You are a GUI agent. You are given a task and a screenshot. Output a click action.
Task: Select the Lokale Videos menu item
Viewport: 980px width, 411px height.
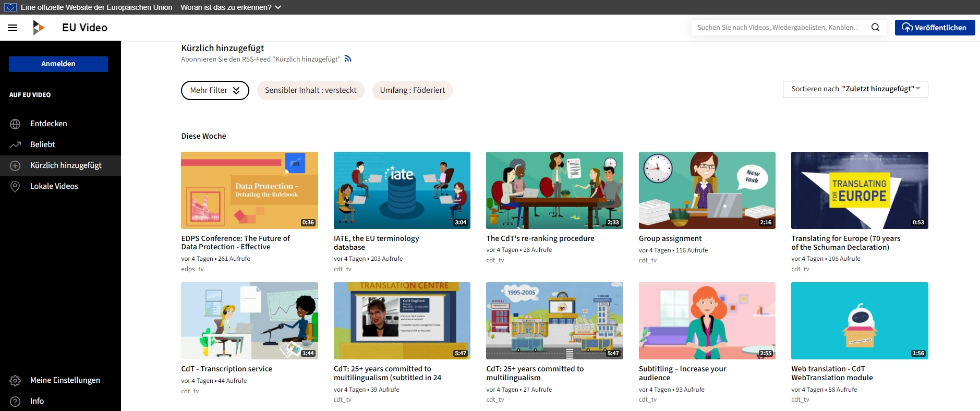(x=61, y=186)
